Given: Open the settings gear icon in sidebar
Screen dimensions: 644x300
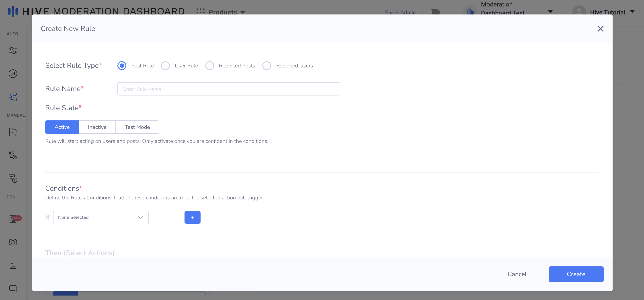Looking at the screenshot, I should click(13, 242).
